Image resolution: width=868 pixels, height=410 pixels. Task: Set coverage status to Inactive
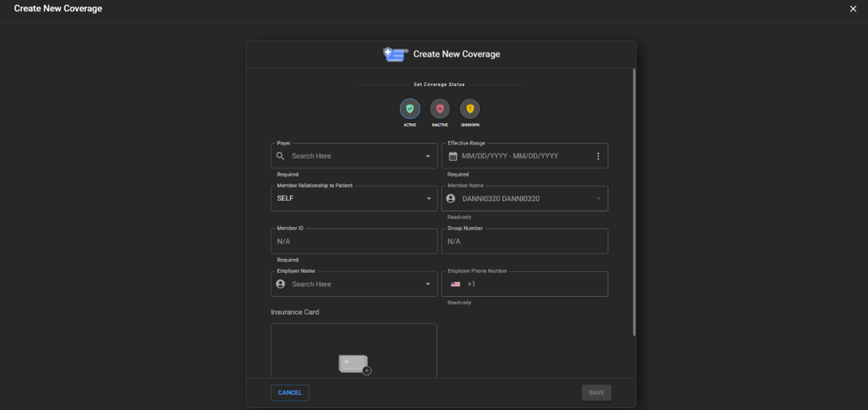pyautogui.click(x=440, y=109)
